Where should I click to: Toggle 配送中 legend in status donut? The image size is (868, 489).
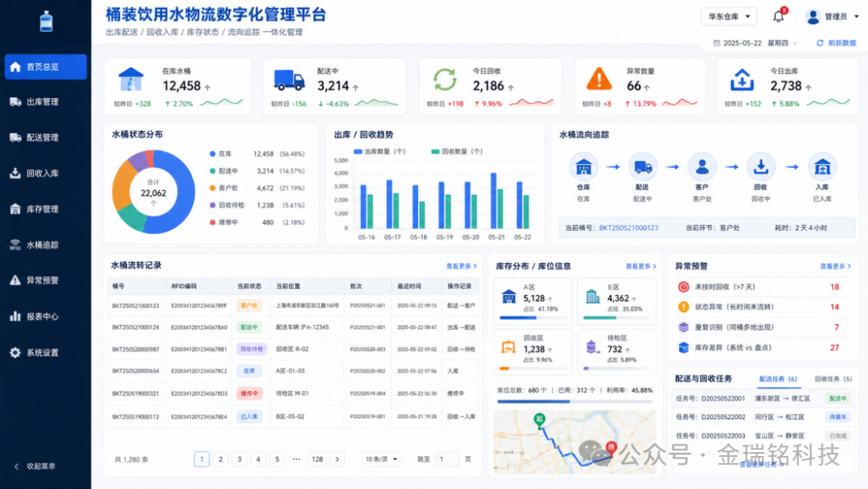point(224,171)
